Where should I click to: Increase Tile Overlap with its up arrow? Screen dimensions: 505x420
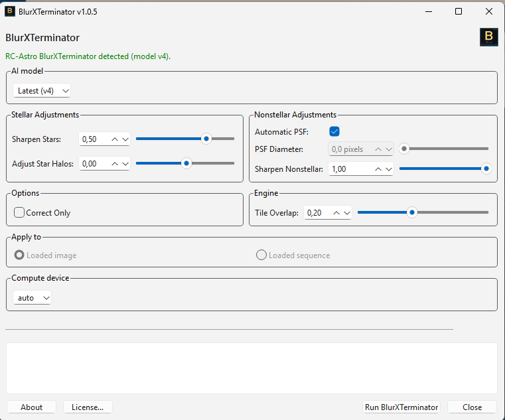click(336, 213)
